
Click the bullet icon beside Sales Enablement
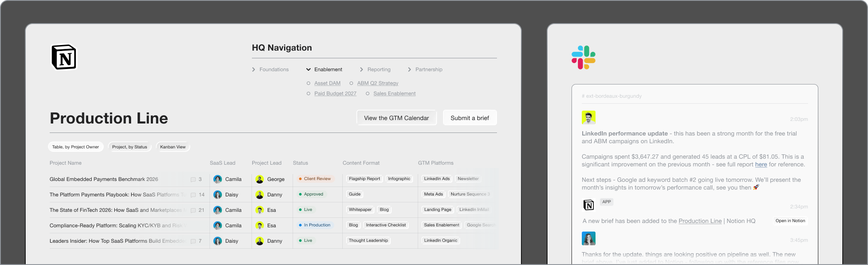(x=368, y=93)
